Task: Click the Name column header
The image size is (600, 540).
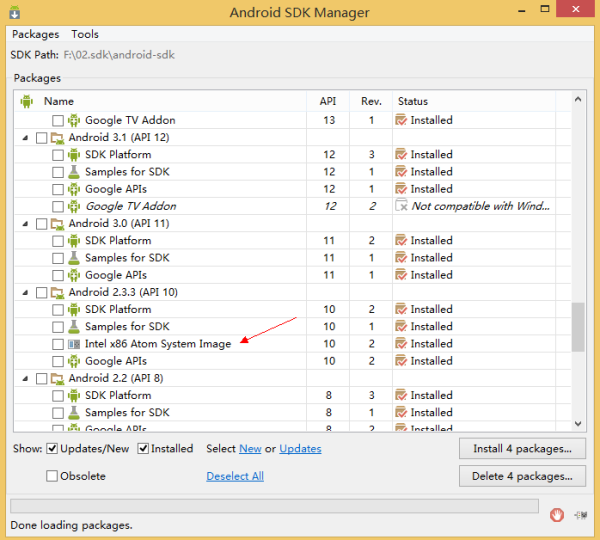Action: coord(161,101)
